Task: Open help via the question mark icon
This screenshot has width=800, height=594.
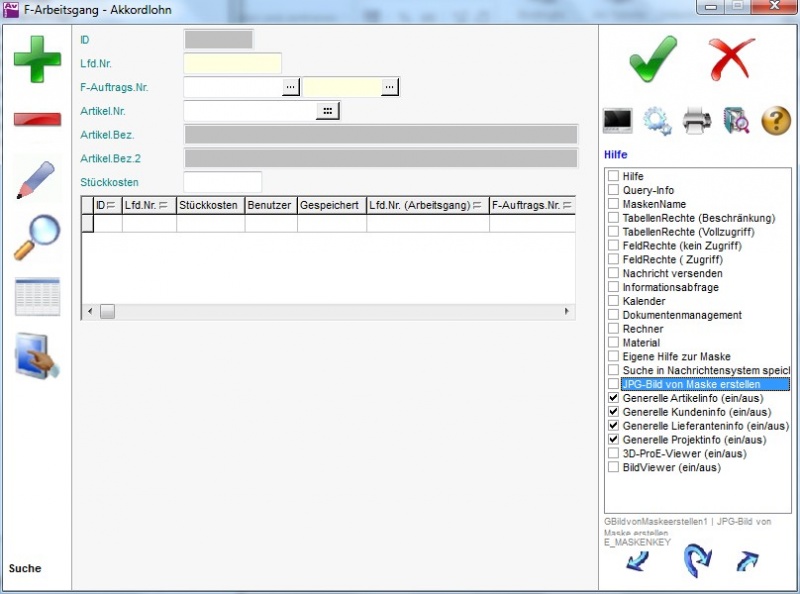Action: pos(776,121)
